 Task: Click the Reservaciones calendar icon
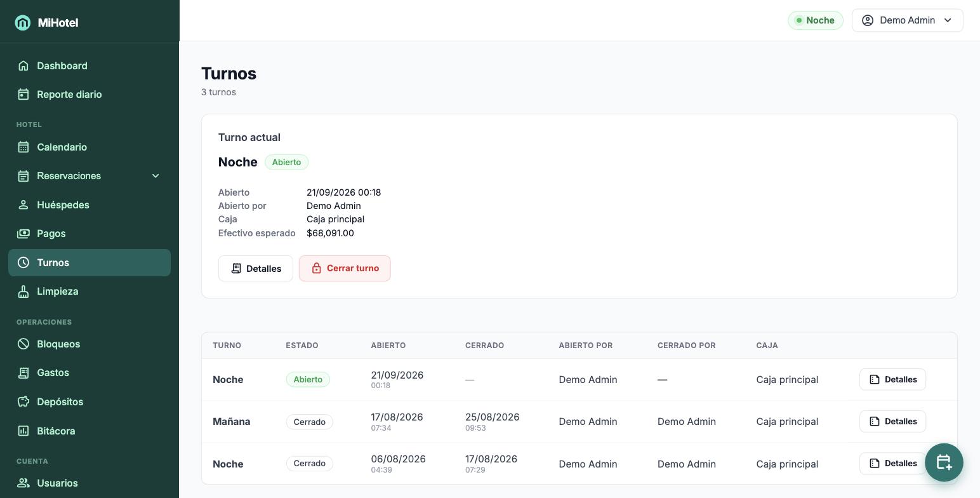(23, 176)
